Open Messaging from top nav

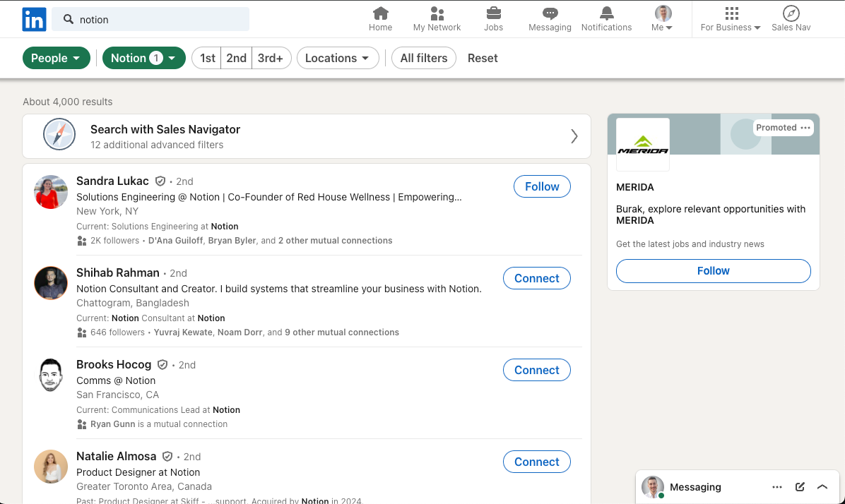[550, 19]
